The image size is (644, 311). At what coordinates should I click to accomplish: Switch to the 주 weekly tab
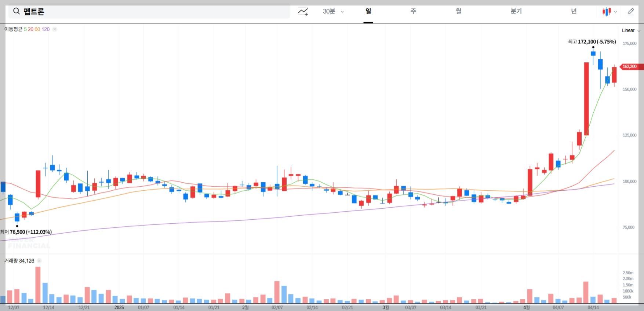tap(413, 11)
